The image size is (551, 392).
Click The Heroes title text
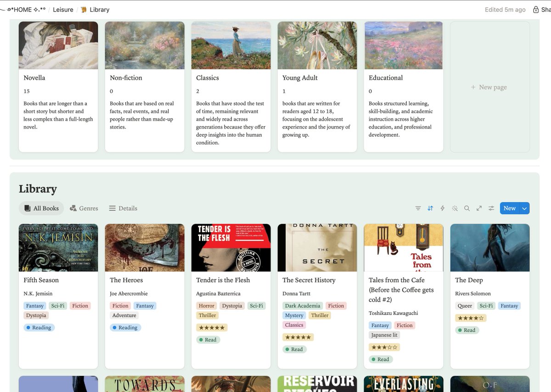pos(126,280)
